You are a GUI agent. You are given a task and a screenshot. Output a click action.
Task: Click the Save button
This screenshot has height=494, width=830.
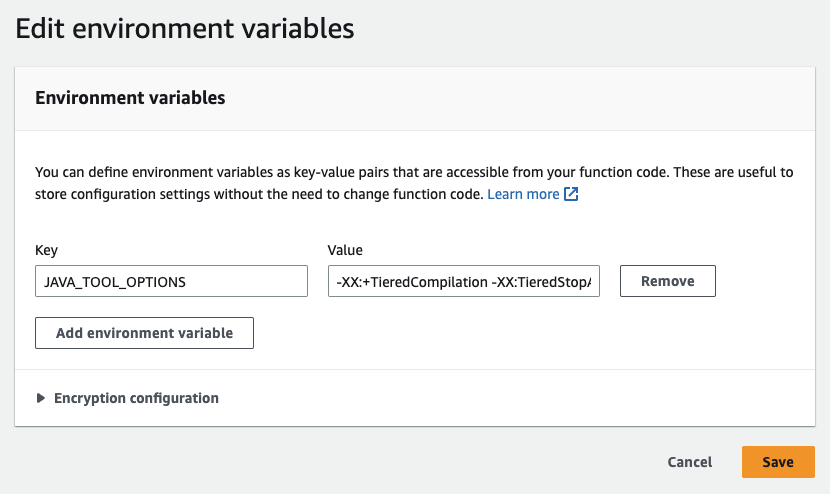pos(777,462)
